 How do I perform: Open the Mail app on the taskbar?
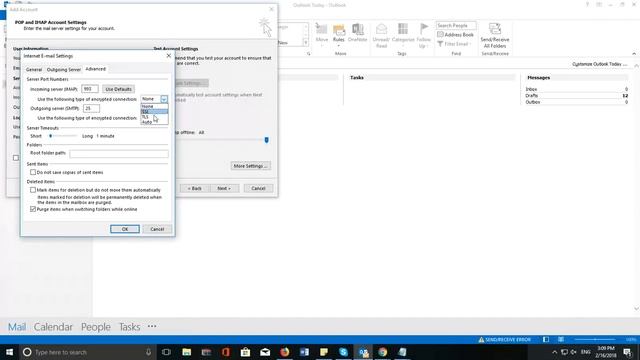coord(265,352)
